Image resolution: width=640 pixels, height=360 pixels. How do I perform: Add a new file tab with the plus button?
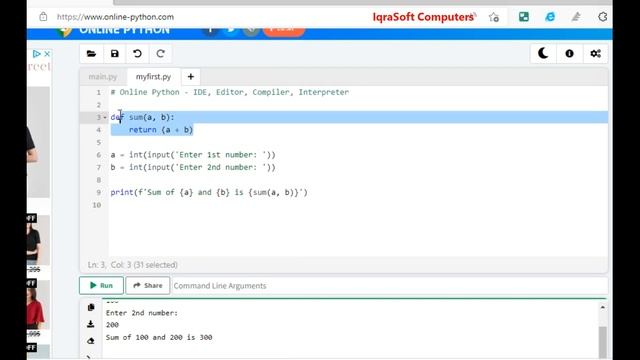pyautogui.click(x=191, y=77)
